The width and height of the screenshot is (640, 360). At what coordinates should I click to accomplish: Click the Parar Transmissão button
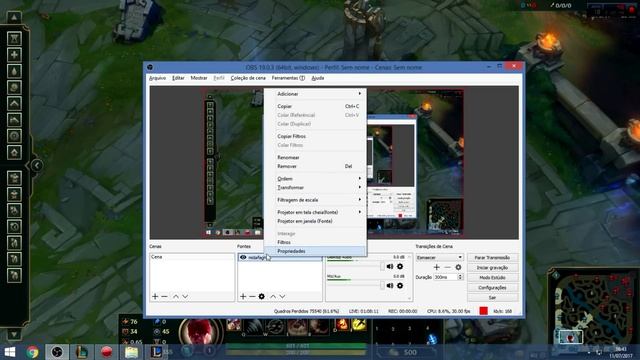click(x=492, y=258)
